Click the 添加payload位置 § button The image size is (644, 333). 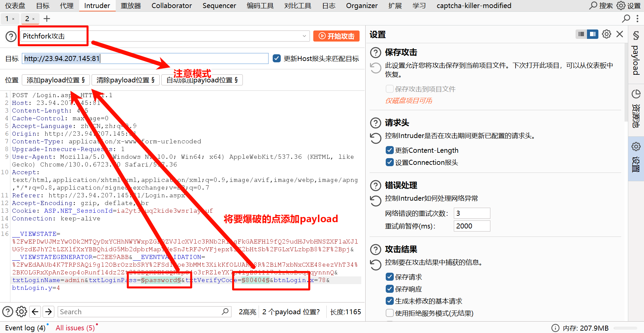(56, 80)
